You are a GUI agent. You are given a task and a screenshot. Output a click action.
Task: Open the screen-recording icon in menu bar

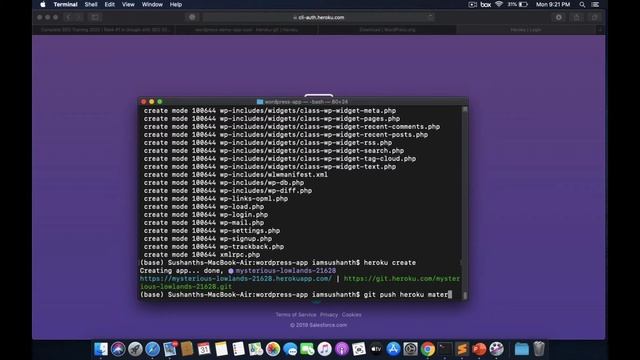tap(472, 4)
